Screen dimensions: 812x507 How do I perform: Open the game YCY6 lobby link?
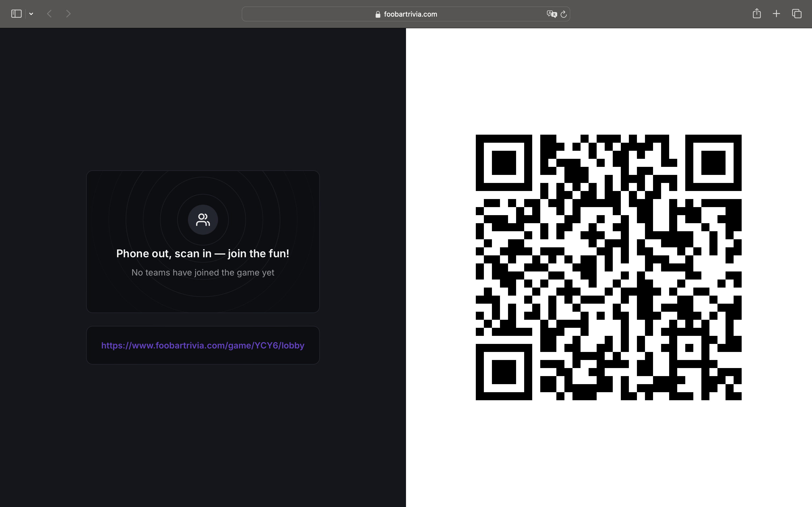[x=203, y=346]
